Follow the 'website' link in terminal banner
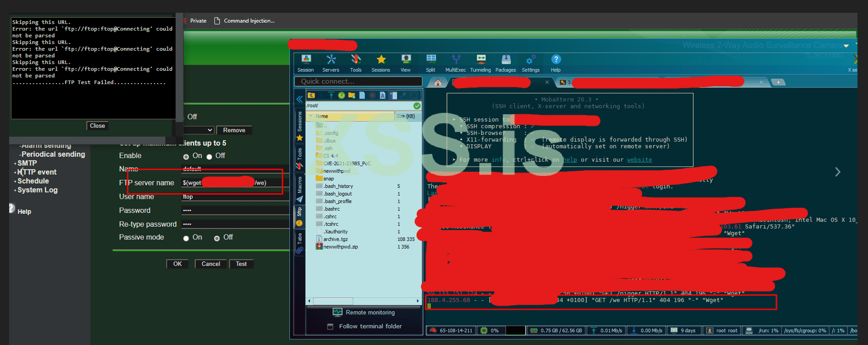The width and height of the screenshot is (868, 345). [639, 159]
